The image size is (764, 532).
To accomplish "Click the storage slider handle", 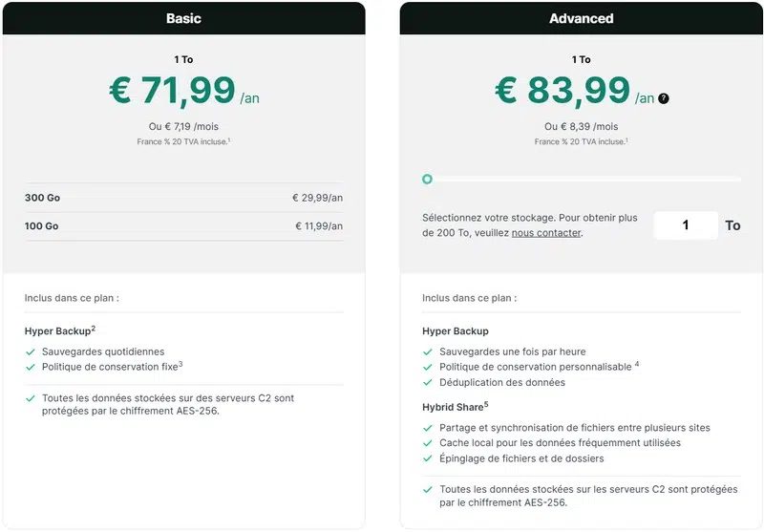I will coord(427,179).
